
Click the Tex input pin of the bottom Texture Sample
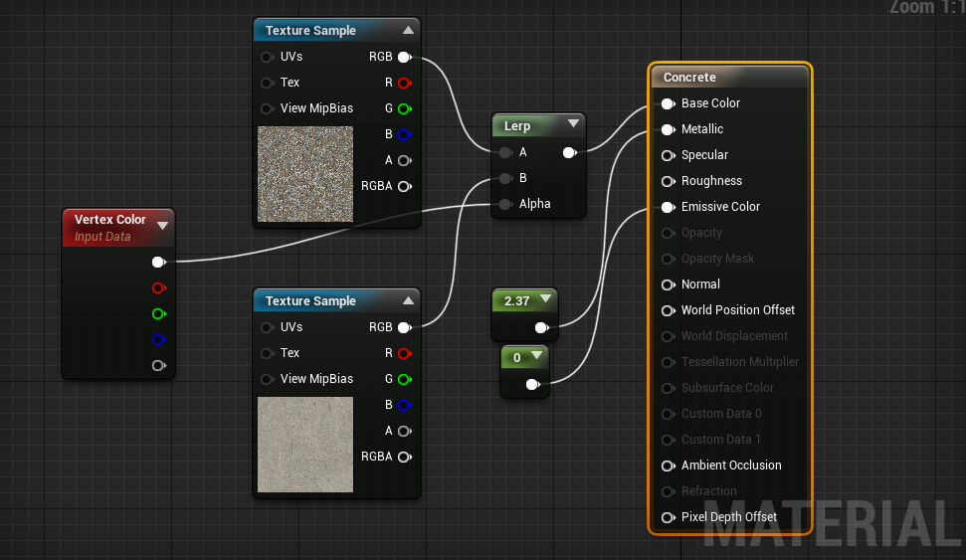click(x=267, y=353)
